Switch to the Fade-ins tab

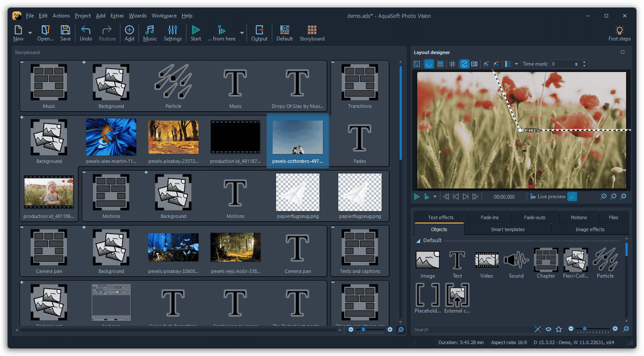click(489, 217)
